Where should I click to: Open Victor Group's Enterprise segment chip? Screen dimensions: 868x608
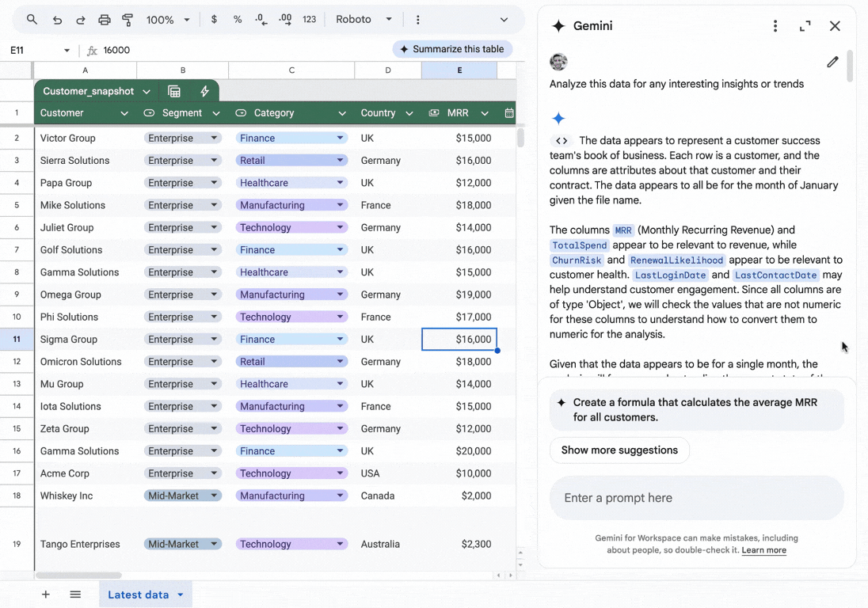coord(183,139)
